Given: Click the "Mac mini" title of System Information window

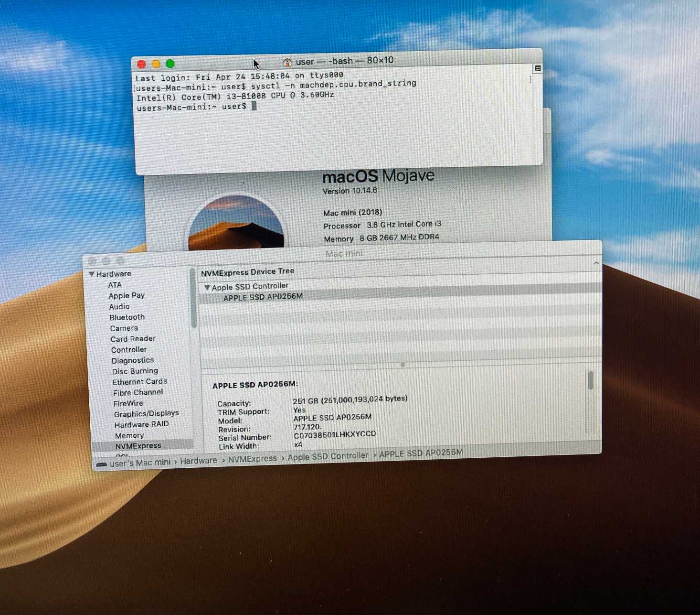Looking at the screenshot, I should (344, 254).
